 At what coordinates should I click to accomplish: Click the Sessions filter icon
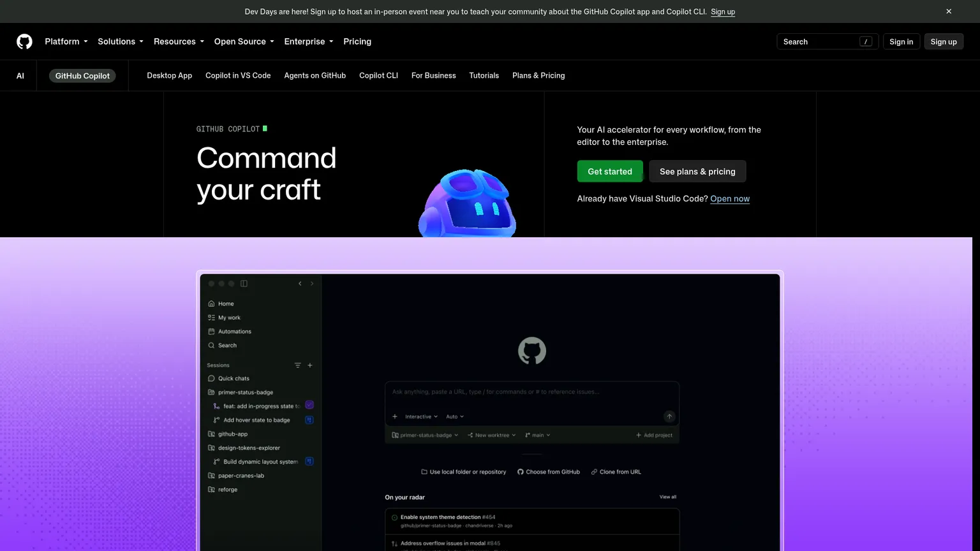tap(297, 365)
